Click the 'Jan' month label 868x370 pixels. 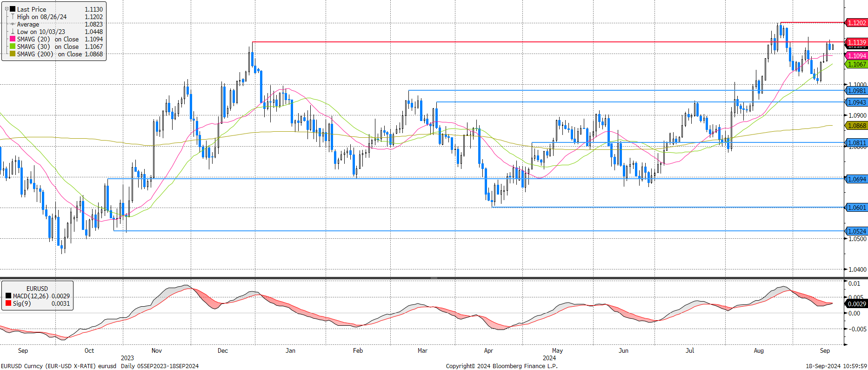290,350
